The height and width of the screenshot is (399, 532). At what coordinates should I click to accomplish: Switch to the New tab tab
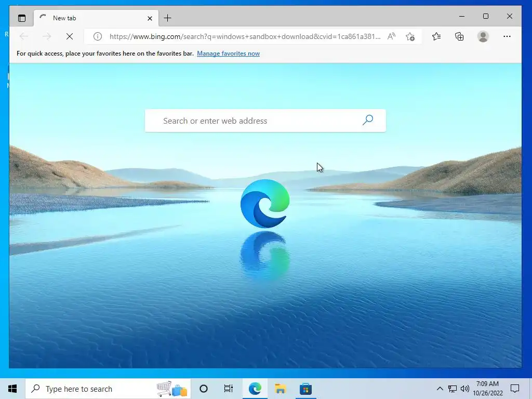(96, 18)
